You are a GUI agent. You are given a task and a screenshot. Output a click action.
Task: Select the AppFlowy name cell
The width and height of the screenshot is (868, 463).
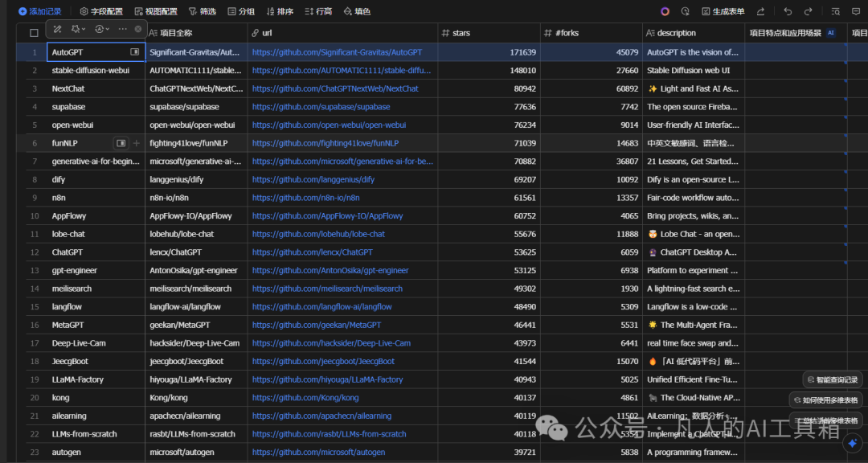[x=96, y=216]
